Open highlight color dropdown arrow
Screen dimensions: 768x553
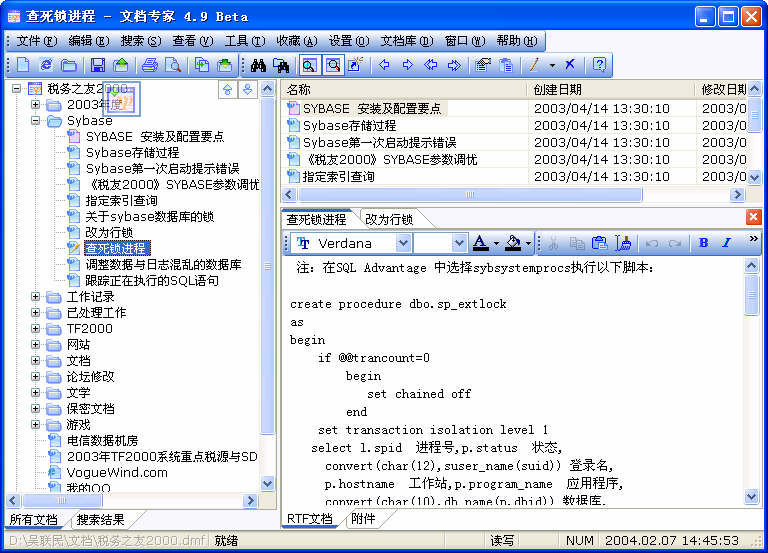point(528,243)
